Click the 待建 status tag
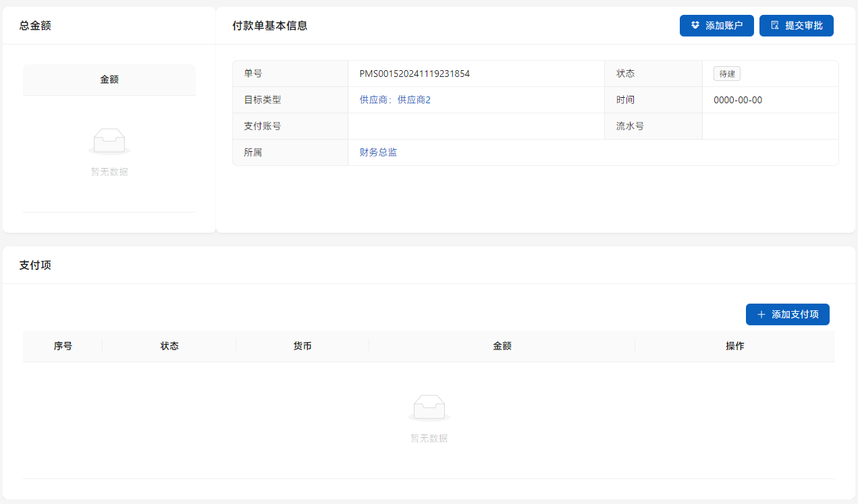 point(727,74)
